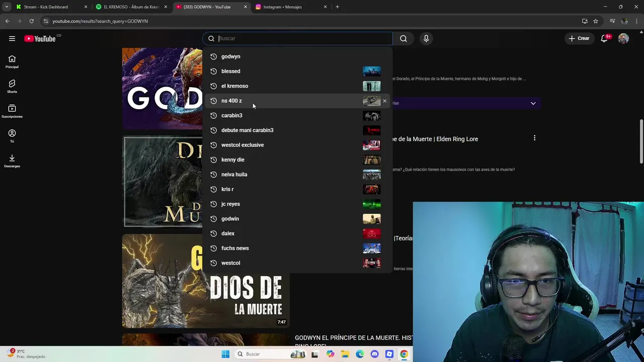Screen dimensions: 644x362
Task: Click the Chrome address bar URL
Action: click(100, 21)
